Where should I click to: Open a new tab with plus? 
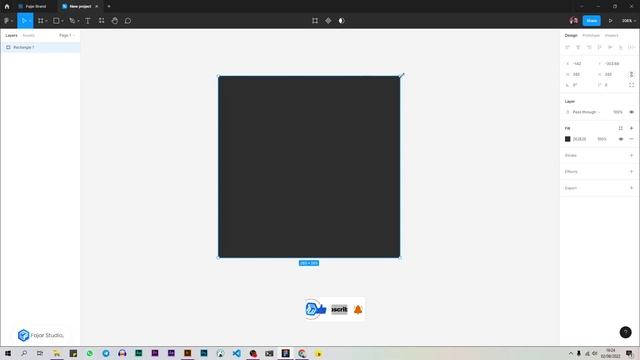pyautogui.click(x=109, y=6)
